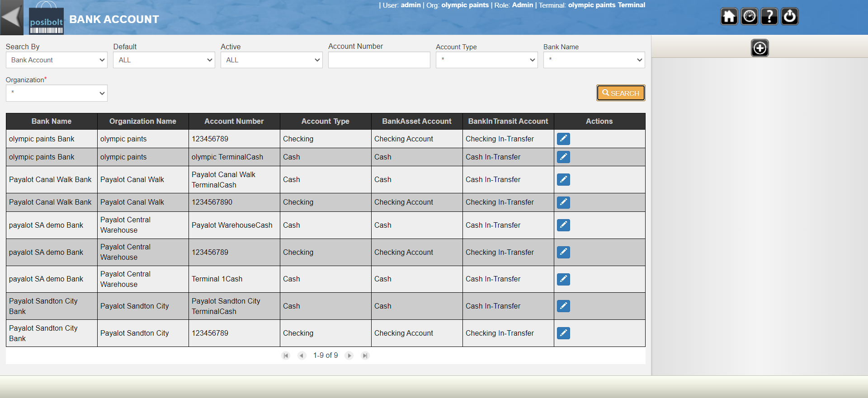The height and width of the screenshot is (398, 868).
Task: Go to last page of results
Action: 365,356
